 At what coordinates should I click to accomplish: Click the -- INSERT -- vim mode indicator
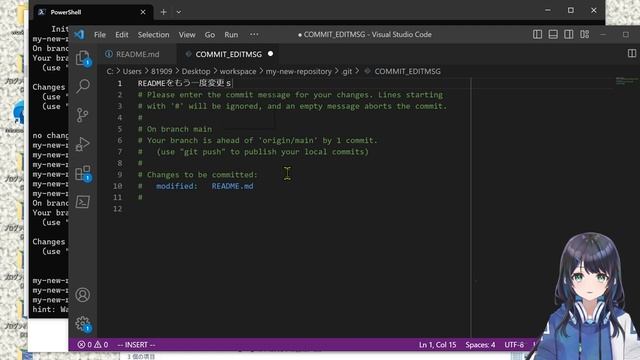click(x=136, y=345)
